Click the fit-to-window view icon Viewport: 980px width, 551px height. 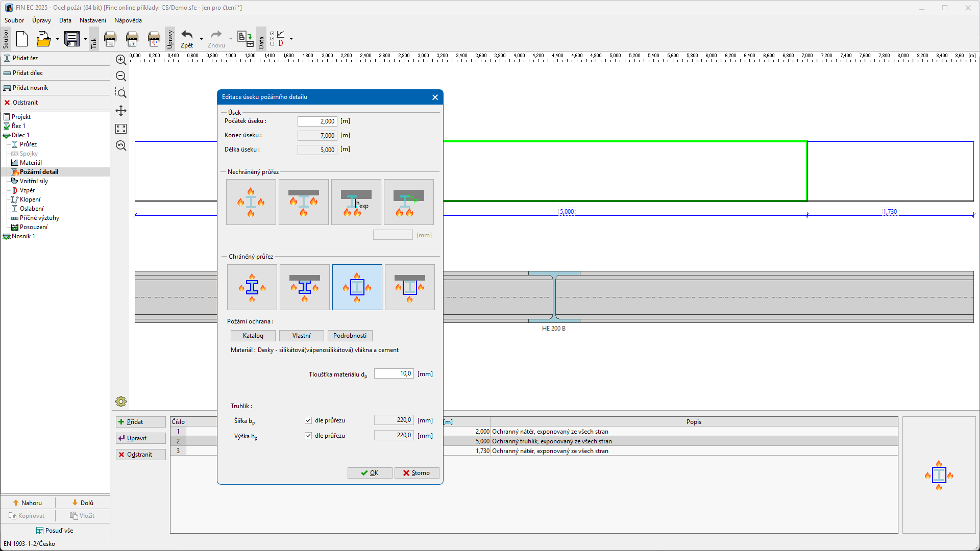[121, 129]
